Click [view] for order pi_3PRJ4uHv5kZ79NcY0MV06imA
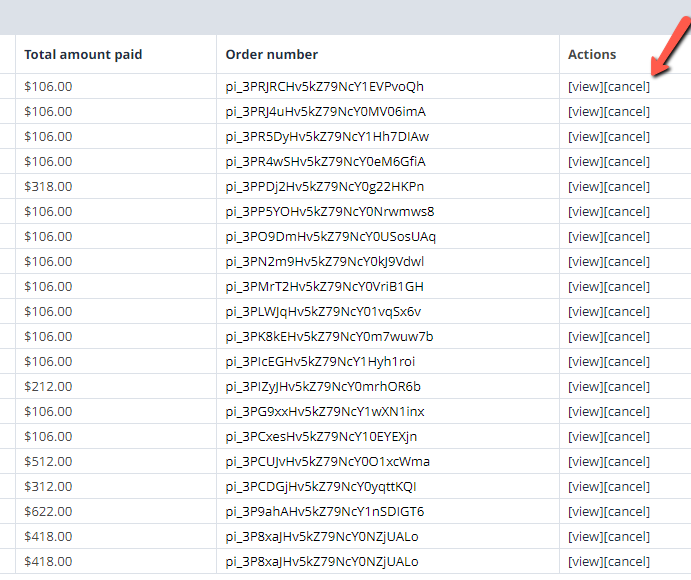Image resolution: width=691 pixels, height=580 pixels. [586, 111]
